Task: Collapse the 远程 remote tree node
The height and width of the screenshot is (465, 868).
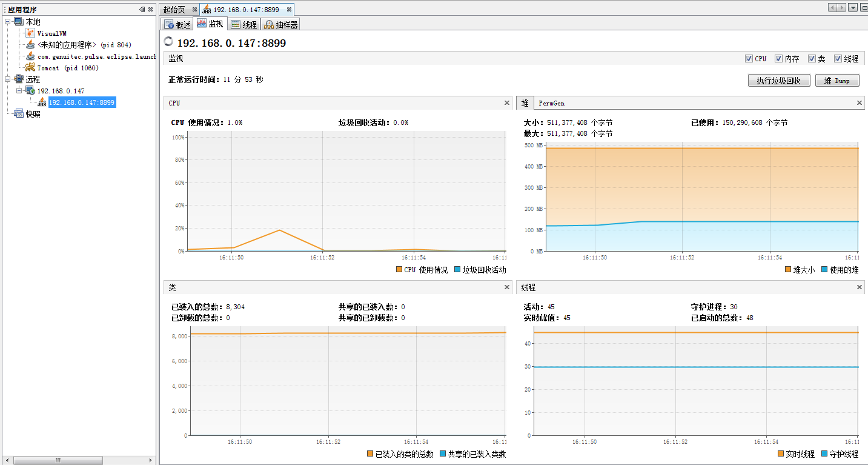Action: click(x=8, y=79)
